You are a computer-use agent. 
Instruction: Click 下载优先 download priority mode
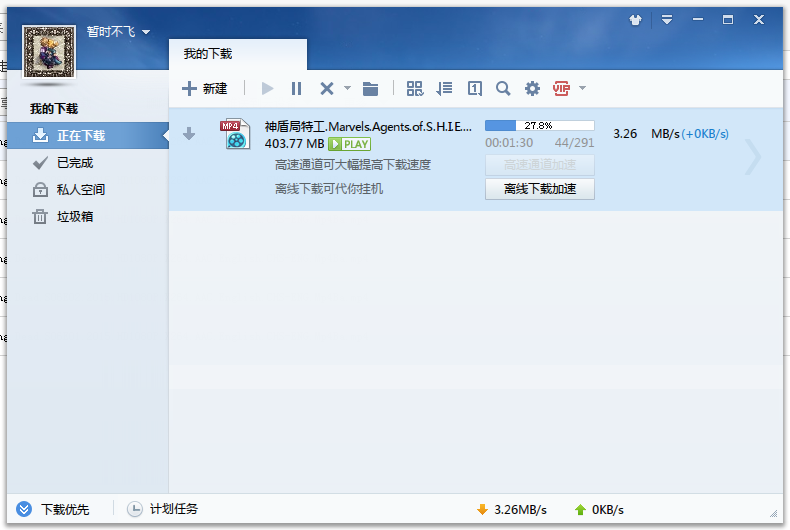(x=52, y=509)
